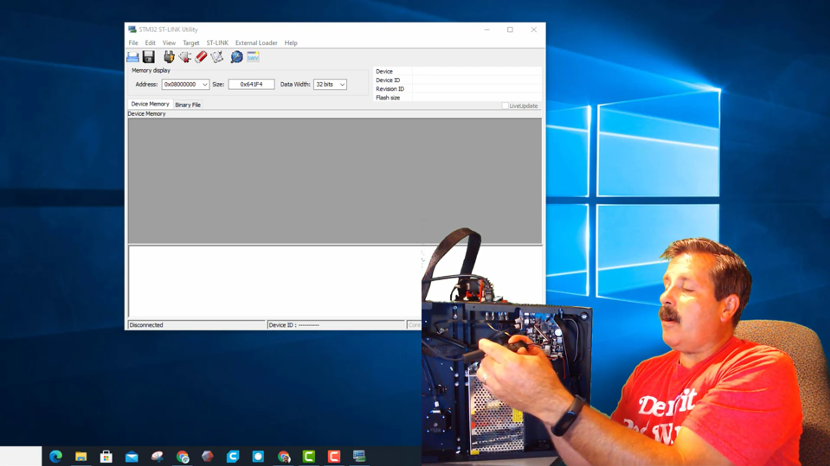Viewport: 830px width, 466px height.
Task: Open the Snipping tool taskbar icon
Action: (x=157, y=456)
